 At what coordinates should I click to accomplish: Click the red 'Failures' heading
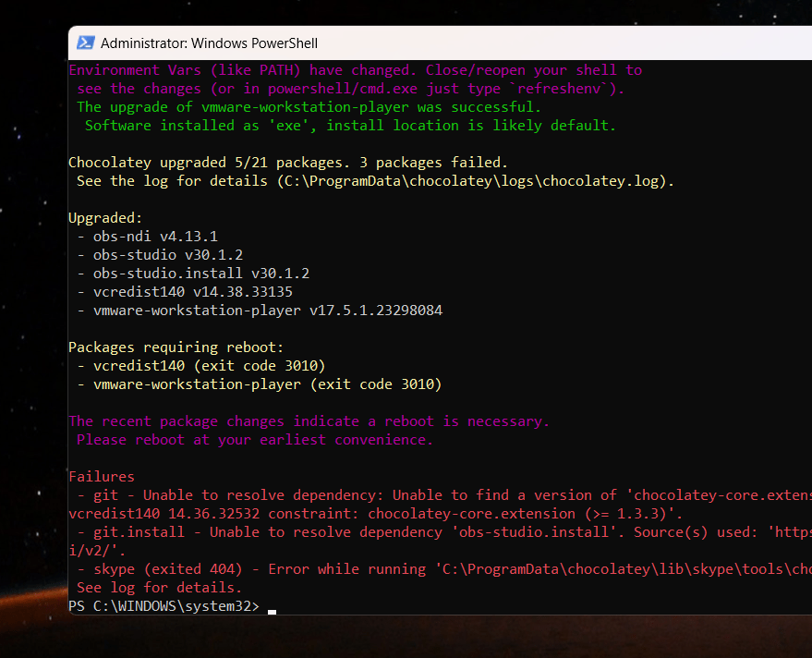click(x=102, y=477)
